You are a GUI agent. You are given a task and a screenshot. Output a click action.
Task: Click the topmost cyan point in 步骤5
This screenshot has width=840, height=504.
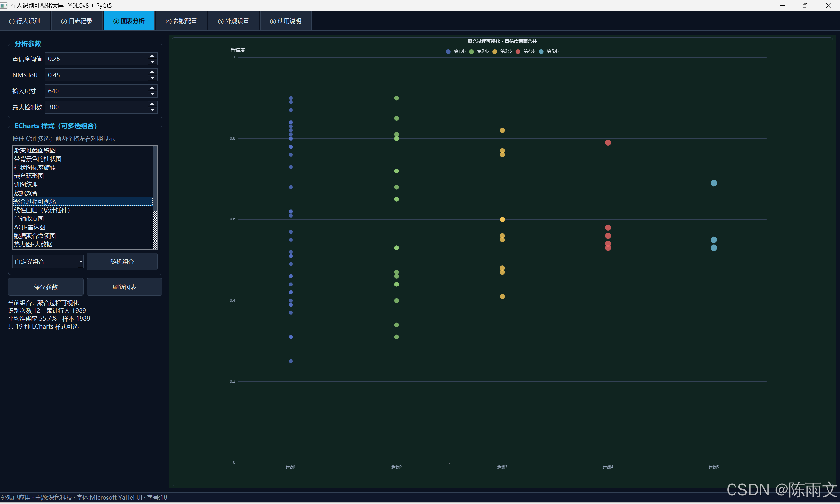(x=714, y=183)
